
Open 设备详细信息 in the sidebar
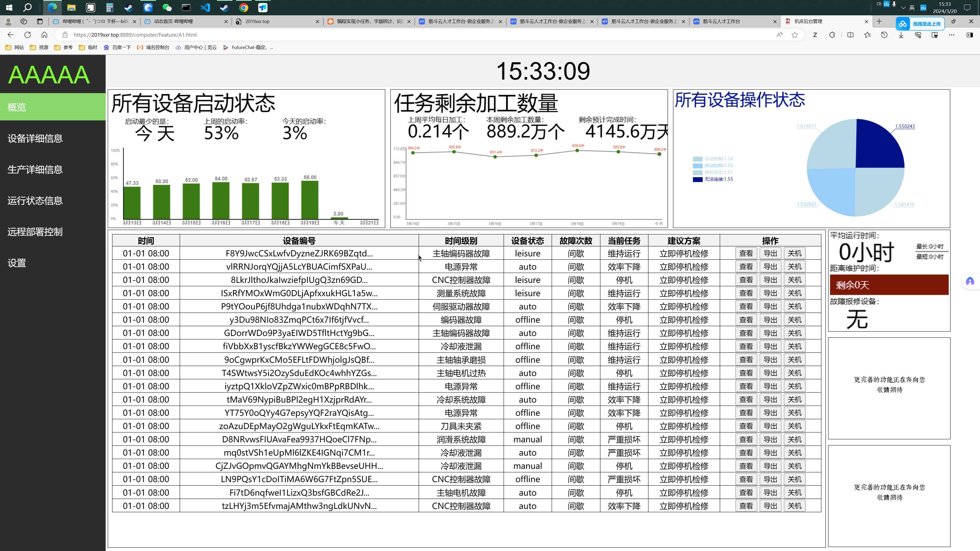pyautogui.click(x=53, y=138)
